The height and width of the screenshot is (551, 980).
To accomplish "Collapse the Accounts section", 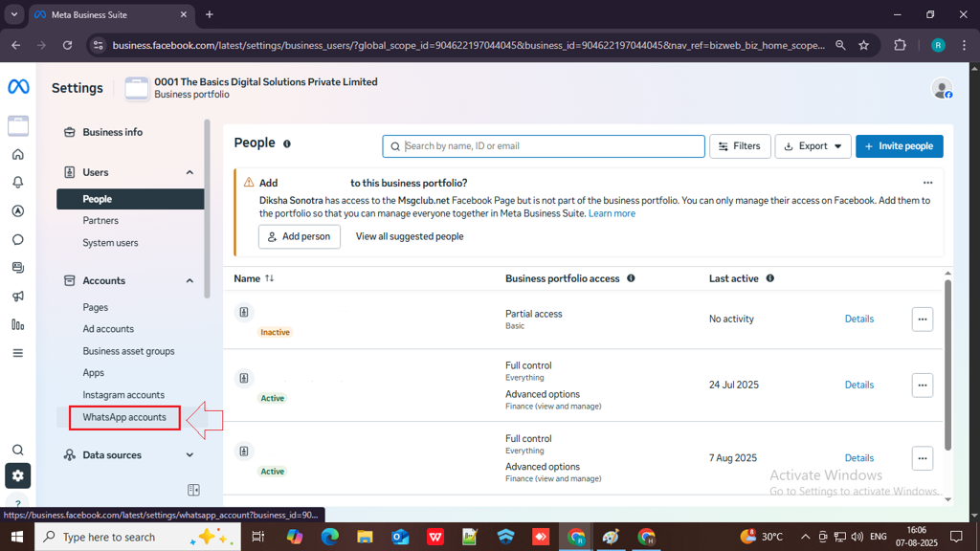I will click(x=189, y=280).
